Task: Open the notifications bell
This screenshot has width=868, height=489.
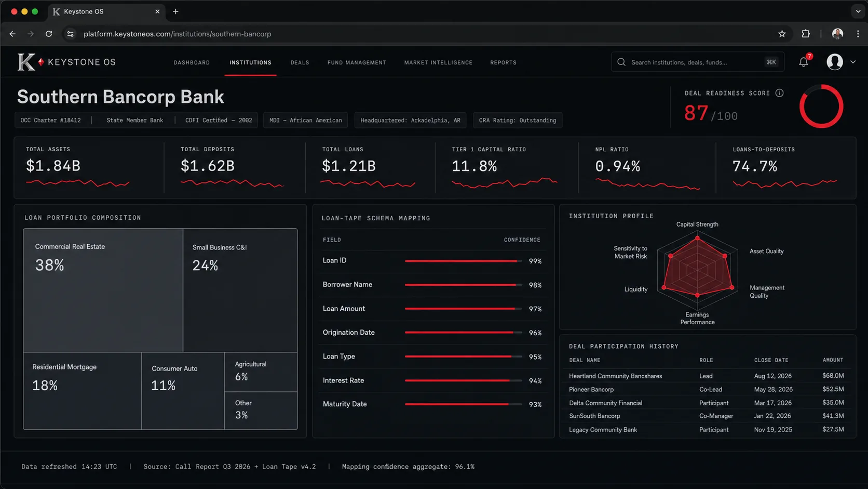Action: (804, 62)
